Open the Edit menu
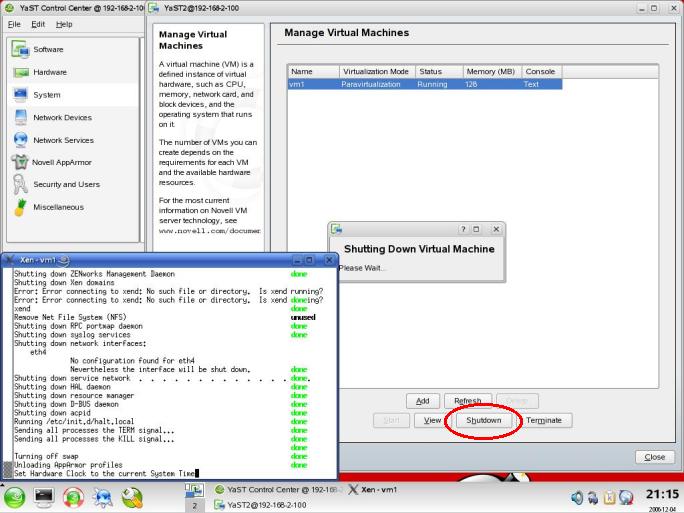This screenshot has width=684, height=513. (x=38, y=24)
